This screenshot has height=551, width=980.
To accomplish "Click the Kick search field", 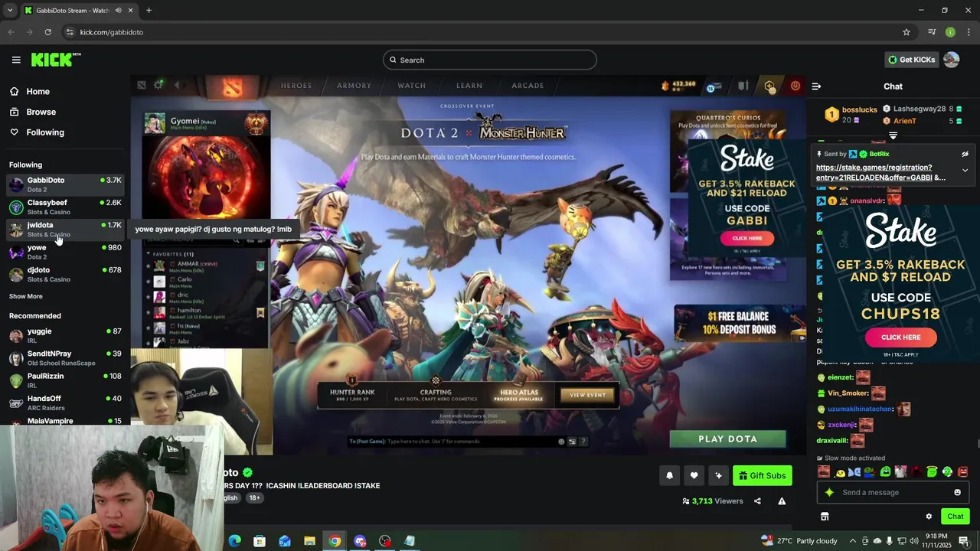I will [x=490, y=60].
